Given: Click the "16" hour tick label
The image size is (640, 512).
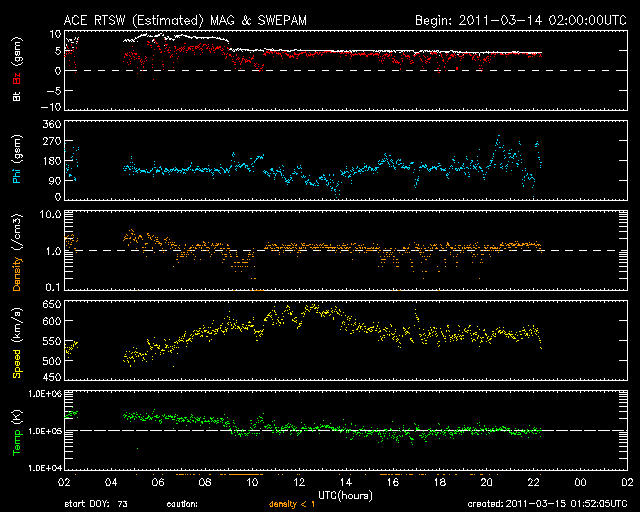Looking at the screenshot, I should [x=393, y=483].
